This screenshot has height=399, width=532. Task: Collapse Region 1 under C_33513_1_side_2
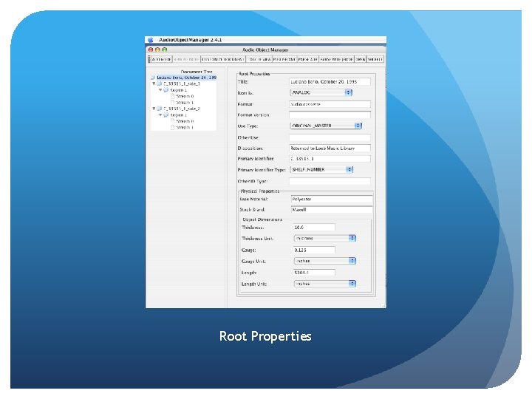(x=160, y=115)
